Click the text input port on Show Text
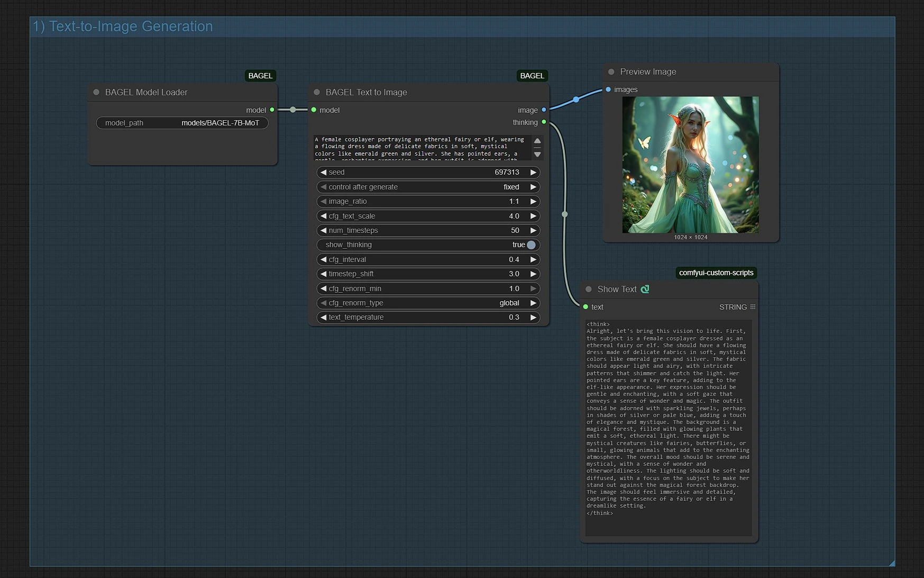Image resolution: width=924 pixels, height=578 pixels. click(x=585, y=306)
